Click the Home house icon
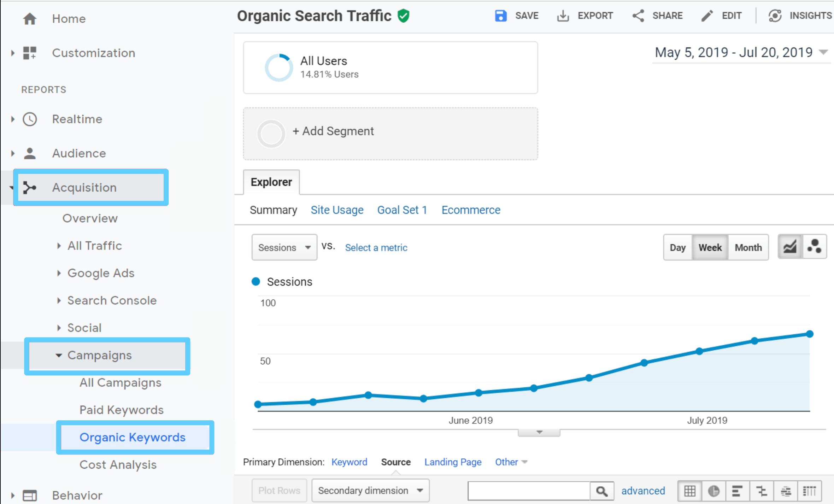834x504 pixels. [x=30, y=18]
